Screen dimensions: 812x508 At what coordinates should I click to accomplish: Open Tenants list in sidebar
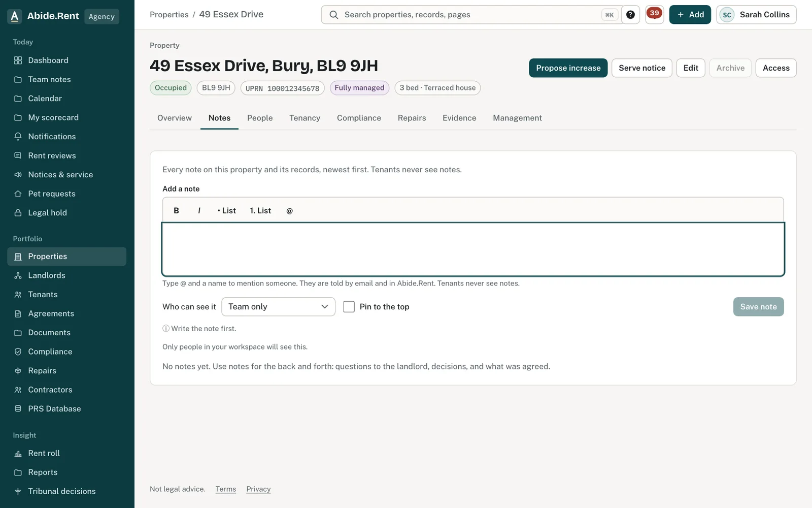tap(67, 295)
